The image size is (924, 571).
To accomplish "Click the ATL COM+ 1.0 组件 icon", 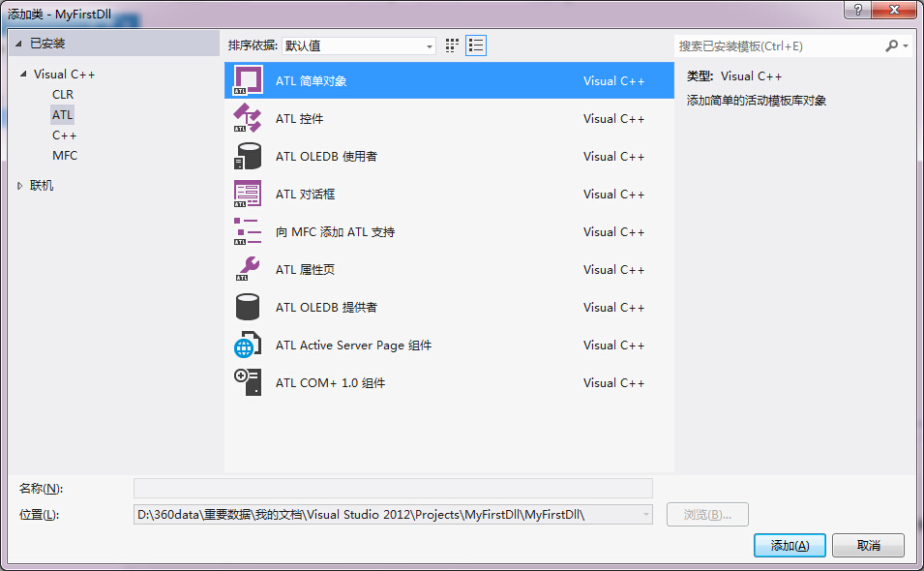I will pyautogui.click(x=248, y=382).
